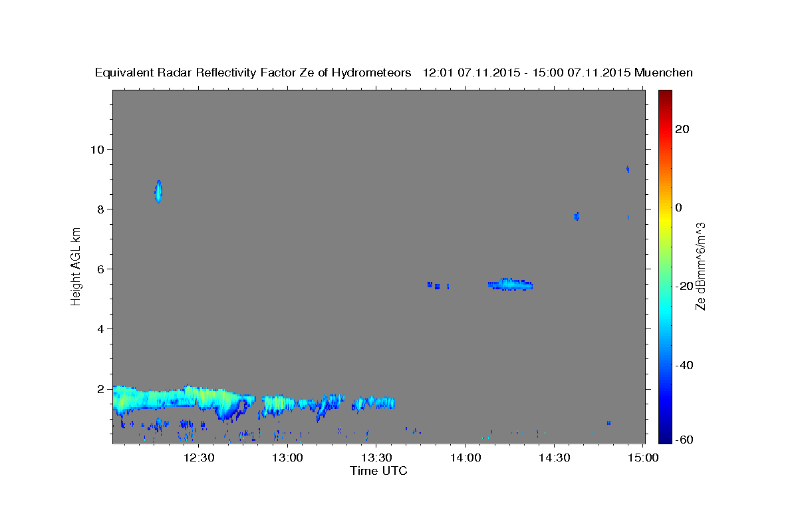The image size is (798, 532).
Task: Click the height tick label '2'
Action: [x=101, y=389]
